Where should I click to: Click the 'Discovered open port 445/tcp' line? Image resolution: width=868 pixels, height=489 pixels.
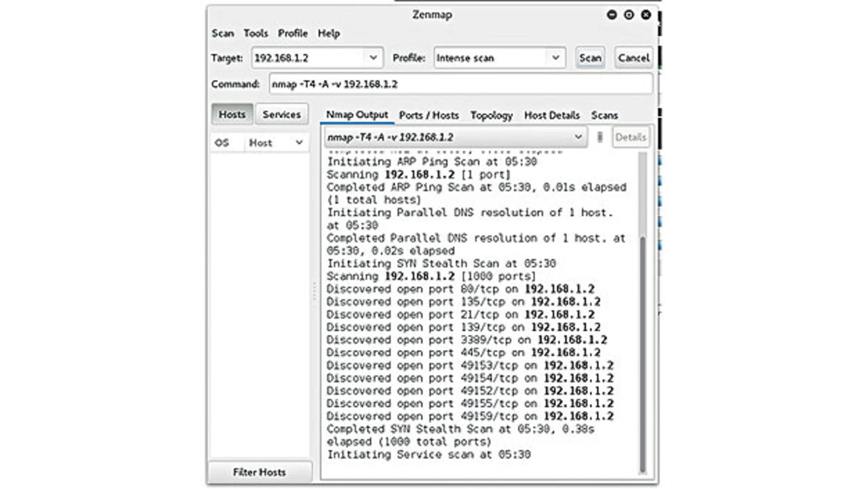coord(463,353)
